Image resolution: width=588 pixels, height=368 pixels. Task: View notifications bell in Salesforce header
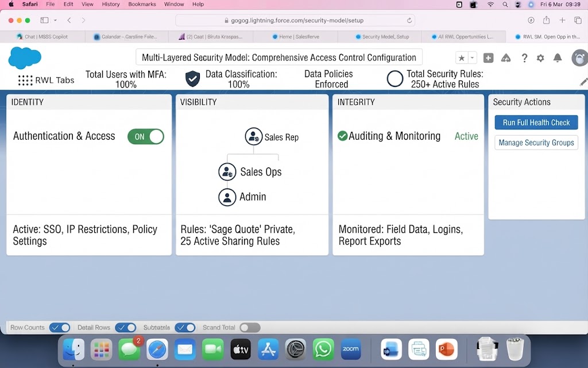point(558,58)
